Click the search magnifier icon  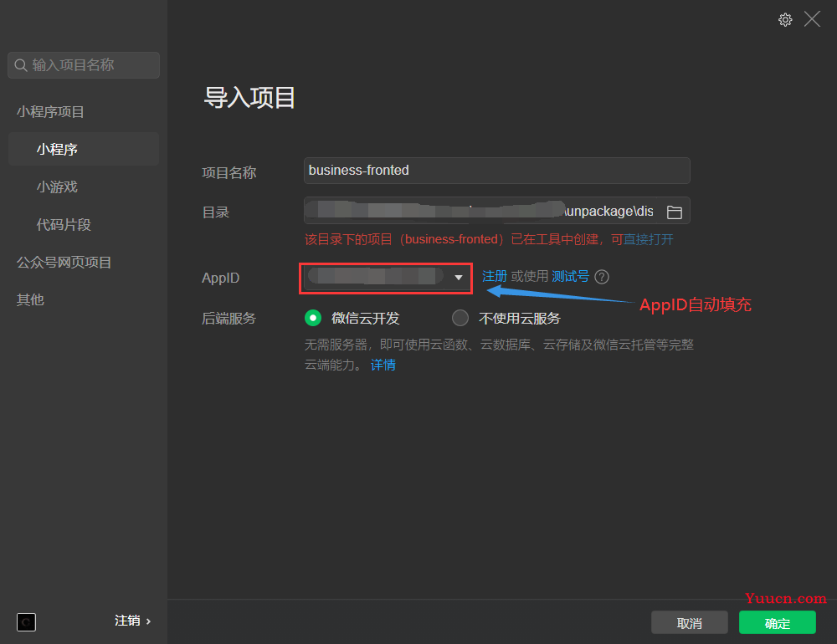point(21,65)
